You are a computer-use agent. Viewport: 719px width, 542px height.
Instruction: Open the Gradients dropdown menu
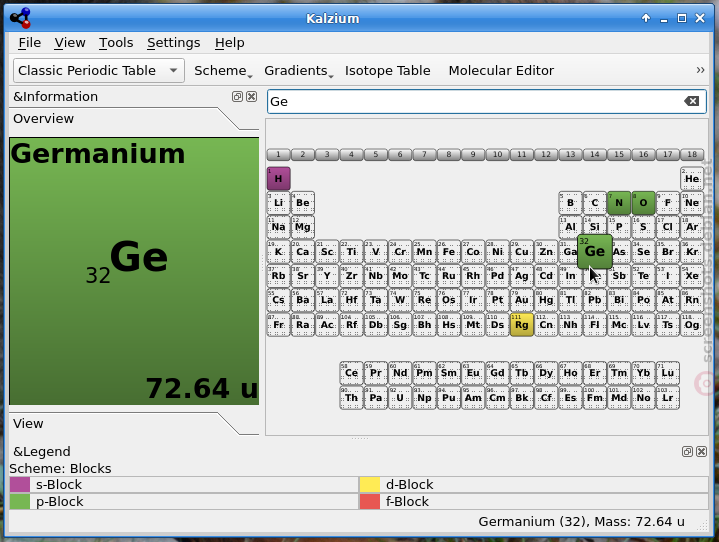(298, 71)
